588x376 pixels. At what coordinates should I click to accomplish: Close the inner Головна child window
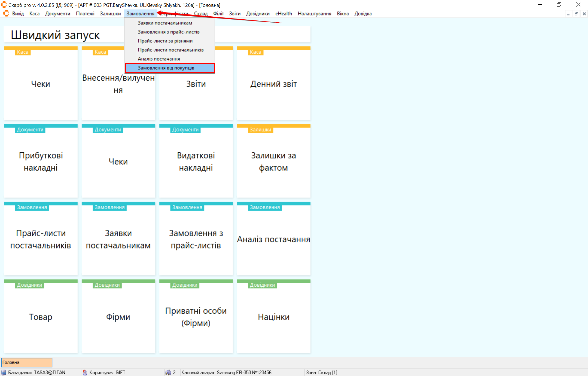(x=584, y=14)
